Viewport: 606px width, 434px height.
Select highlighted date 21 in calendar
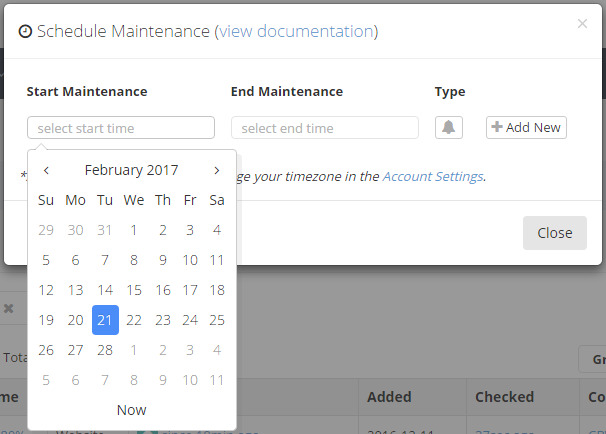pyautogui.click(x=105, y=320)
